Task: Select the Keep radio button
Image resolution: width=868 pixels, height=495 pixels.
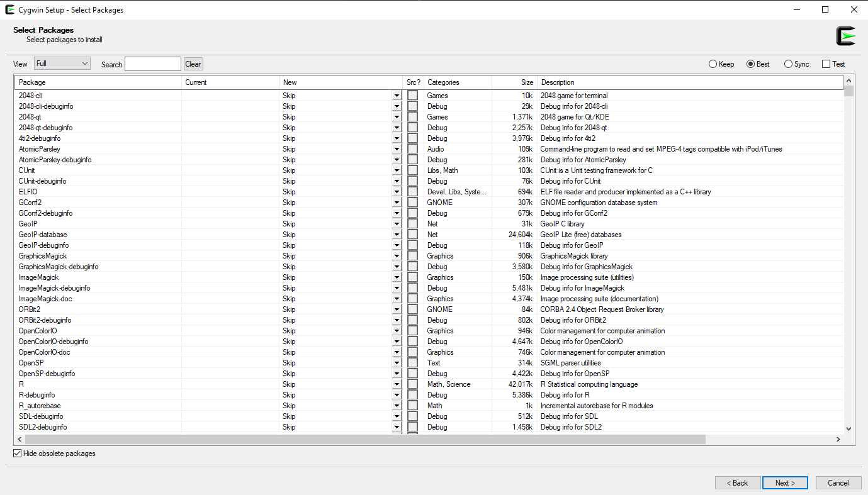Action: (721, 64)
